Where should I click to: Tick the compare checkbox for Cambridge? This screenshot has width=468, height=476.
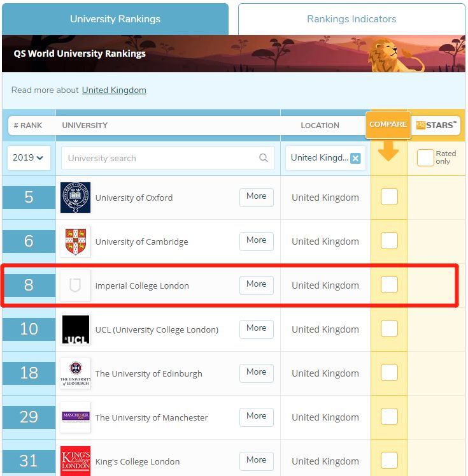click(x=389, y=240)
